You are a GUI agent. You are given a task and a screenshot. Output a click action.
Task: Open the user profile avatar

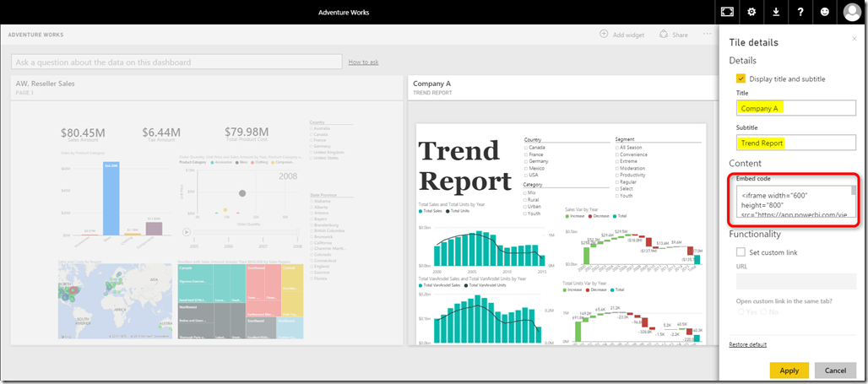pyautogui.click(x=852, y=12)
